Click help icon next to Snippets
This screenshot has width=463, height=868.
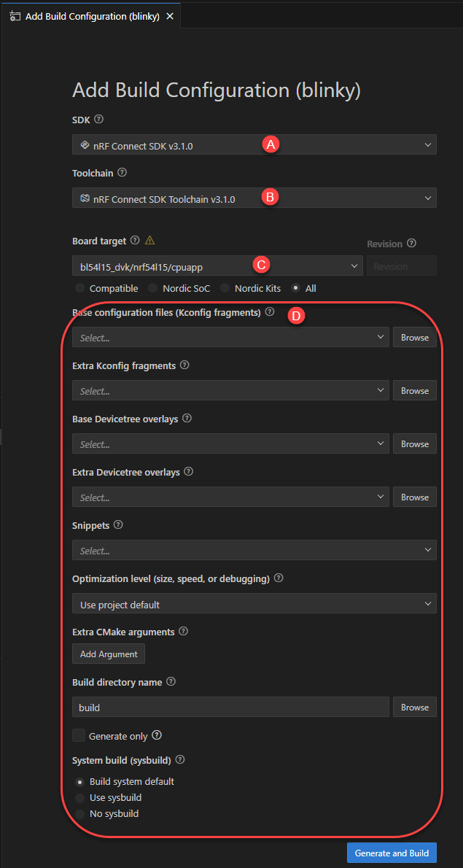119,524
